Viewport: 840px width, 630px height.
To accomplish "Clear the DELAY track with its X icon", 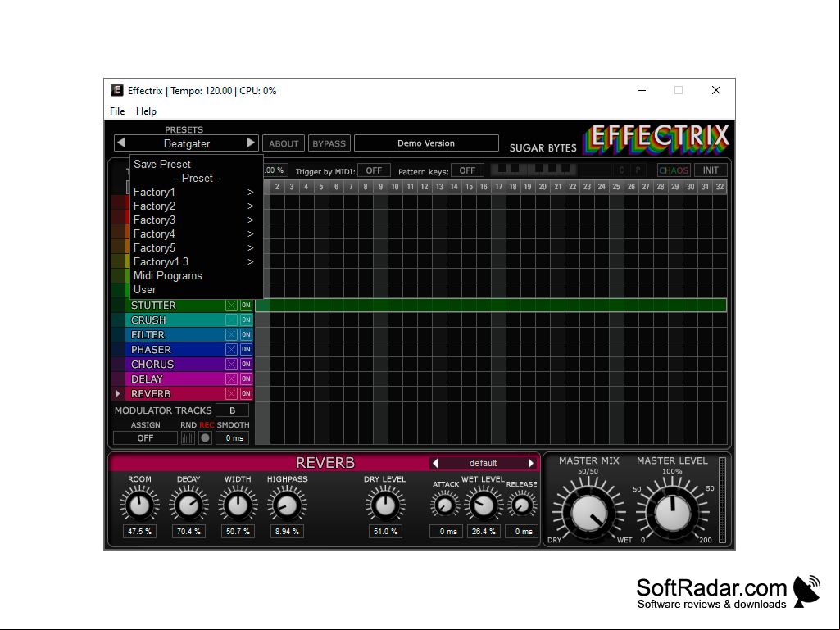I will (231, 378).
